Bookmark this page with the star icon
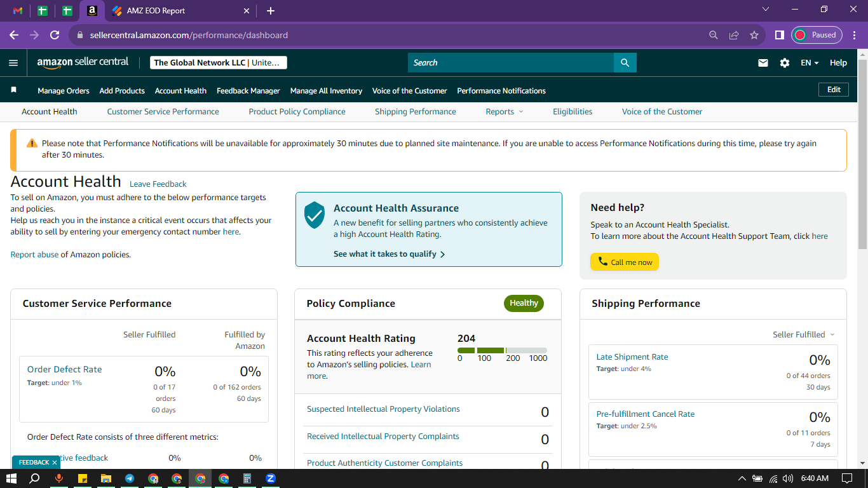The height and width of the screenshot is (488, 868). click(x=754, y=35)
